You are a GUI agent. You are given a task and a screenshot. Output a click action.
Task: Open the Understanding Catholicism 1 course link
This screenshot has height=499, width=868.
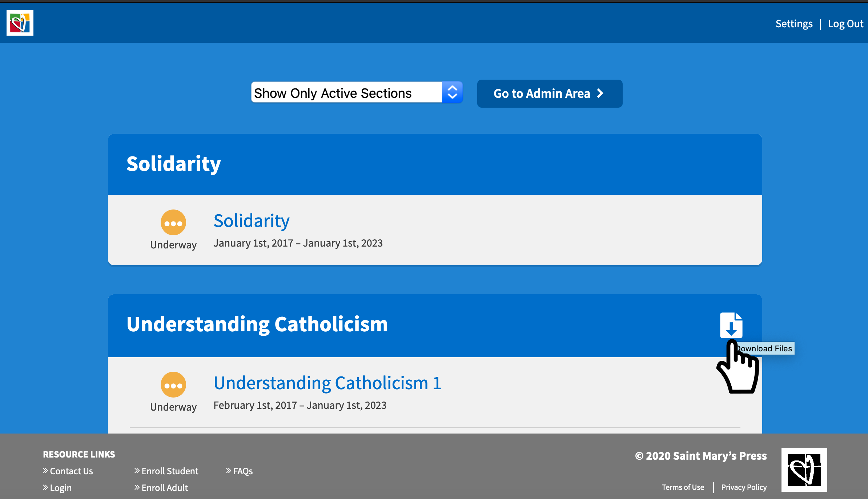(x=327, y=382)
